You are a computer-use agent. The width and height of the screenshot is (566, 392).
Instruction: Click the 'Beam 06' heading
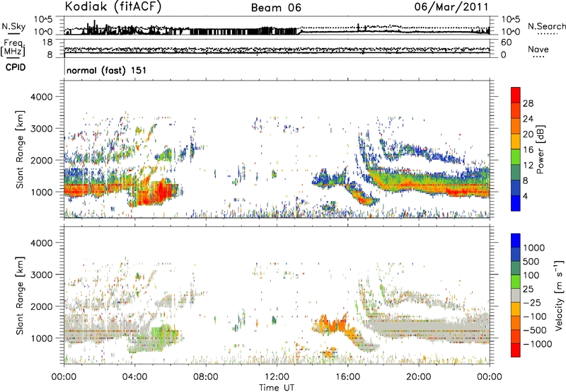pos(276,8)
